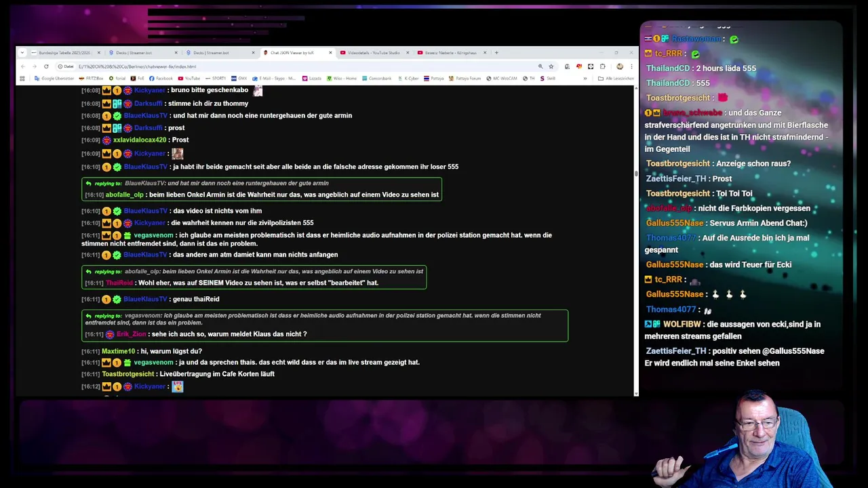Click the Datei site info chip
Screen dimensions: 868x488
click(x=66, y=66)
